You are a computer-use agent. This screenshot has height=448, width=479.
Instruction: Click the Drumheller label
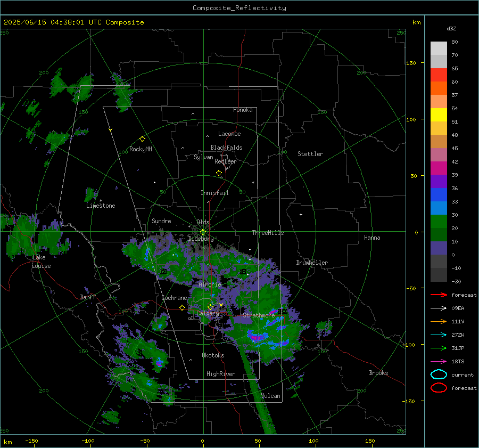(312, 263)
